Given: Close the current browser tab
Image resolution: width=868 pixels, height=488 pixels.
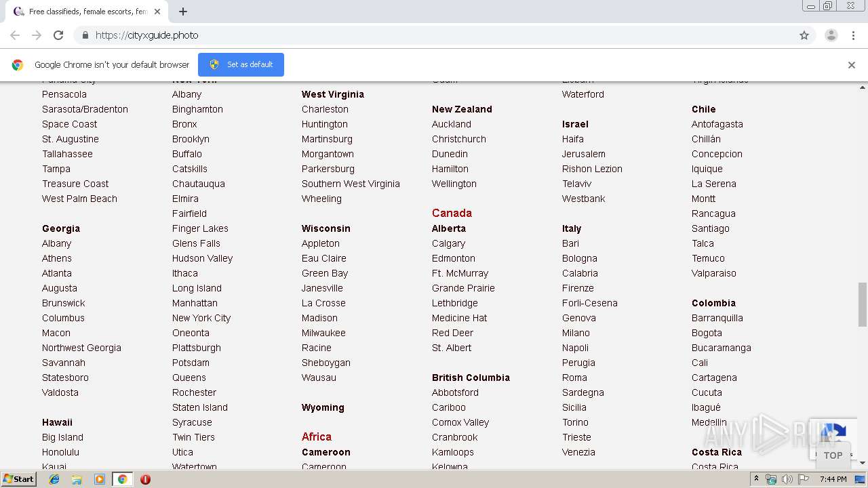Looking at the screenshot, I should pos(157,12).
